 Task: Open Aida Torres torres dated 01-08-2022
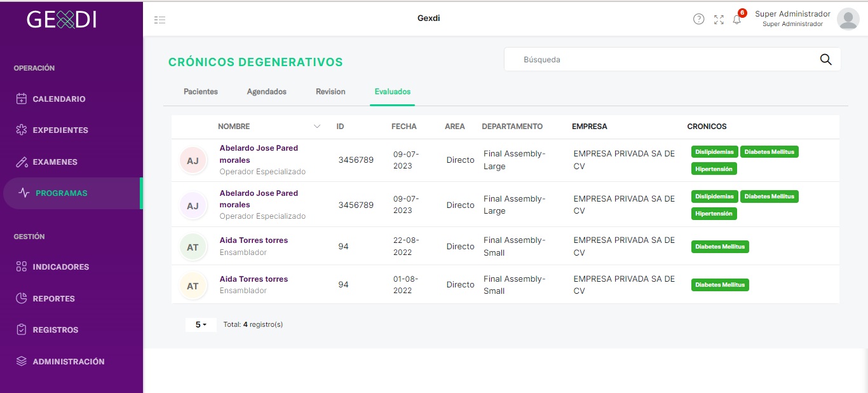[x=254, y=279]
